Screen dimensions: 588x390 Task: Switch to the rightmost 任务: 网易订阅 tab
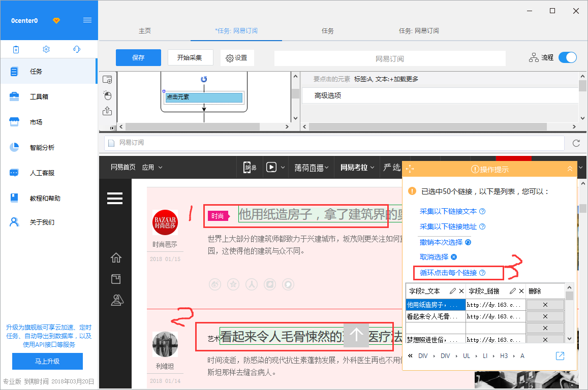pyautogui.click(x=419, y=30)
